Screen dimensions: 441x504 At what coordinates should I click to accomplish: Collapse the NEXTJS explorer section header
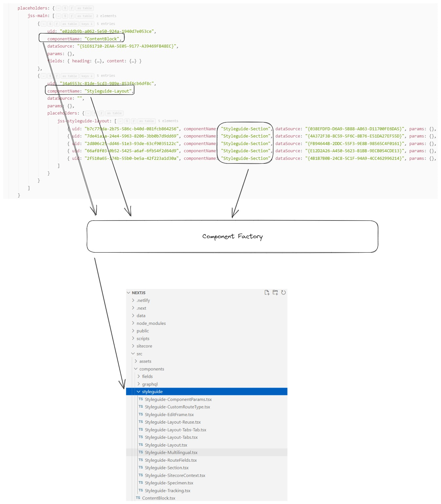[x=129, y=293]
